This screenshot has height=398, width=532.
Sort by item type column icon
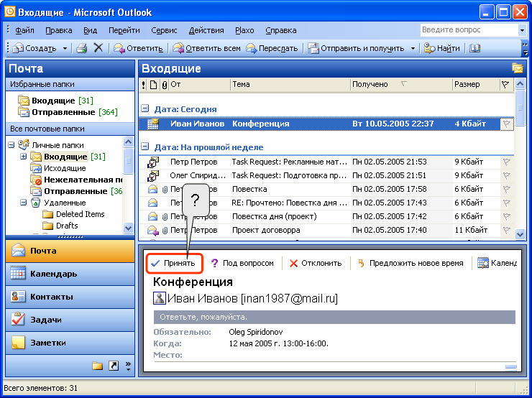click(x=153, y=85)
